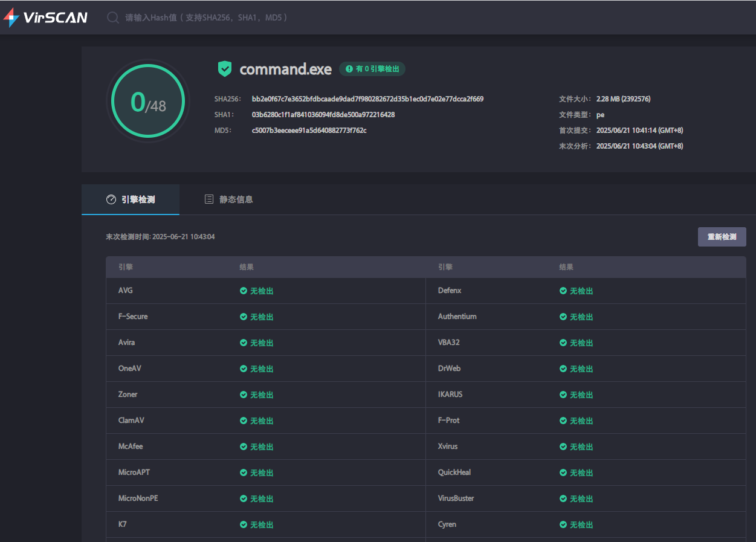Click the list icon on 静态信息 tab
The width and height of the screenshot is (756, 542).
click(x=209, y=199)
